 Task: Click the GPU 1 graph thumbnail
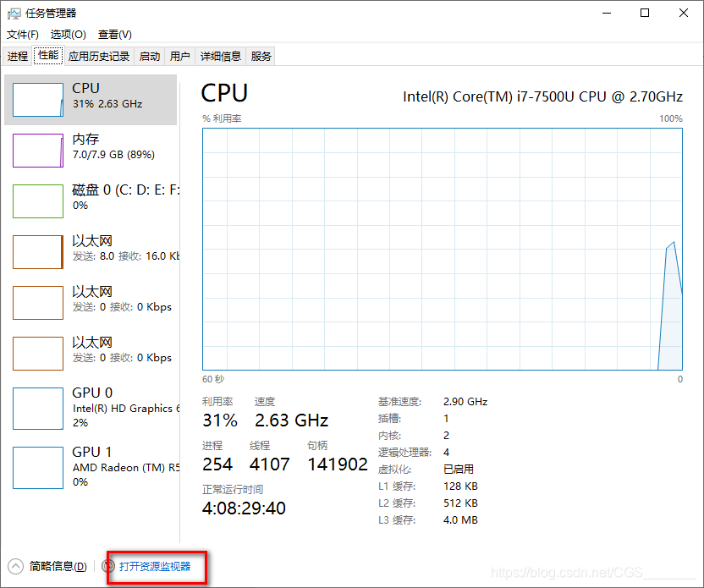(38, 468)
